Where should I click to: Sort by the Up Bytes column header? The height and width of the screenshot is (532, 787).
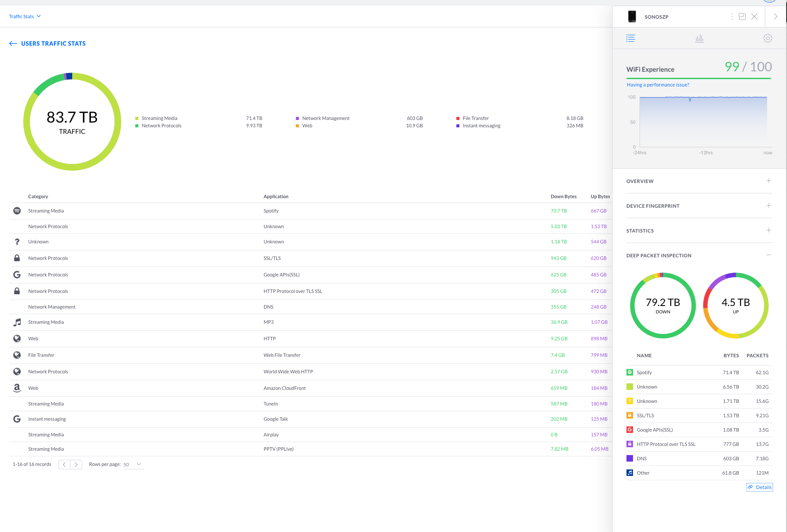(600, 196)
